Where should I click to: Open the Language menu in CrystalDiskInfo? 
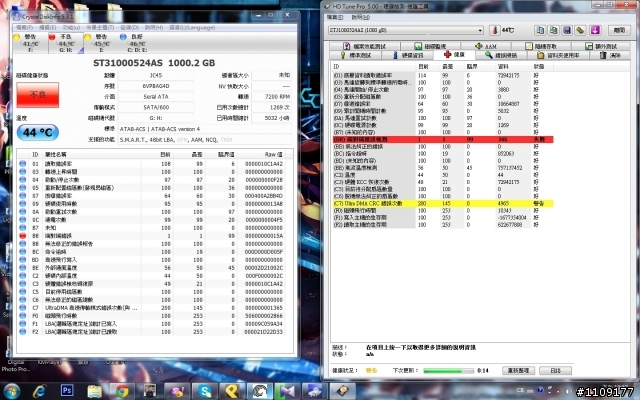[x=192, y=27]
